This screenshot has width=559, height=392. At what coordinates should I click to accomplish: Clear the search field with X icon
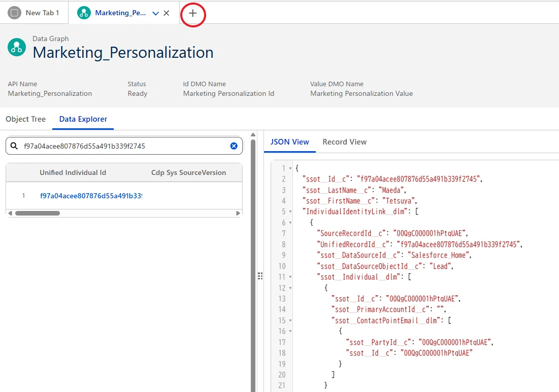[x=234, y=146]
